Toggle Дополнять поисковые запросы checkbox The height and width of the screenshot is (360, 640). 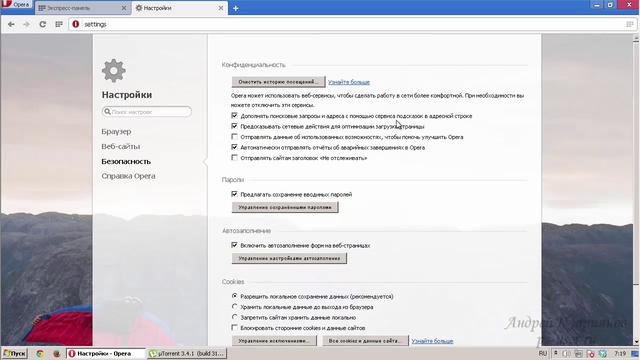point(234,116)
